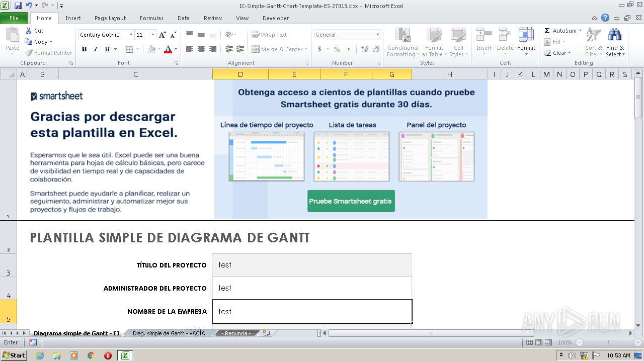This screenshot has height=362, width=644.
Task: Switch to Page Layout ribbon tab
Action: 110,18
